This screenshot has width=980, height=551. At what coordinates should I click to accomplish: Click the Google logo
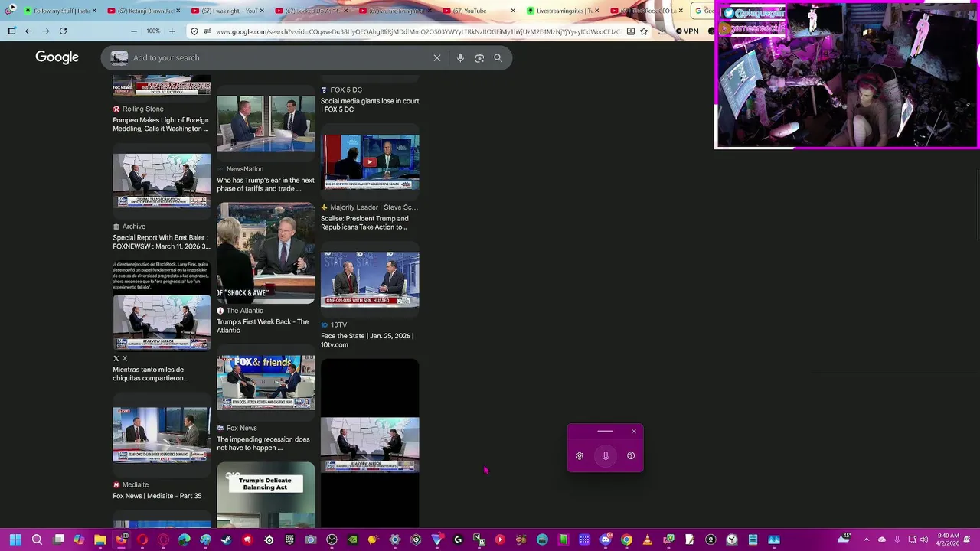point(57,57)
